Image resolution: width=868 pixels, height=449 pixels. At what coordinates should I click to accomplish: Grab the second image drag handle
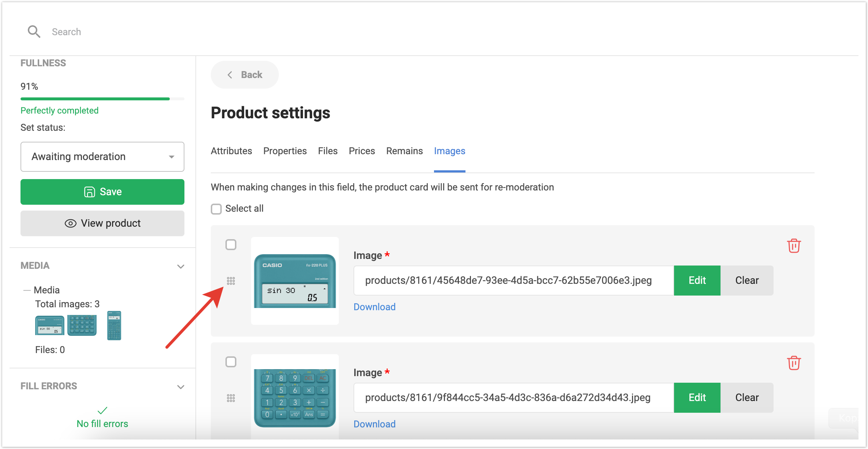point(231,398)
